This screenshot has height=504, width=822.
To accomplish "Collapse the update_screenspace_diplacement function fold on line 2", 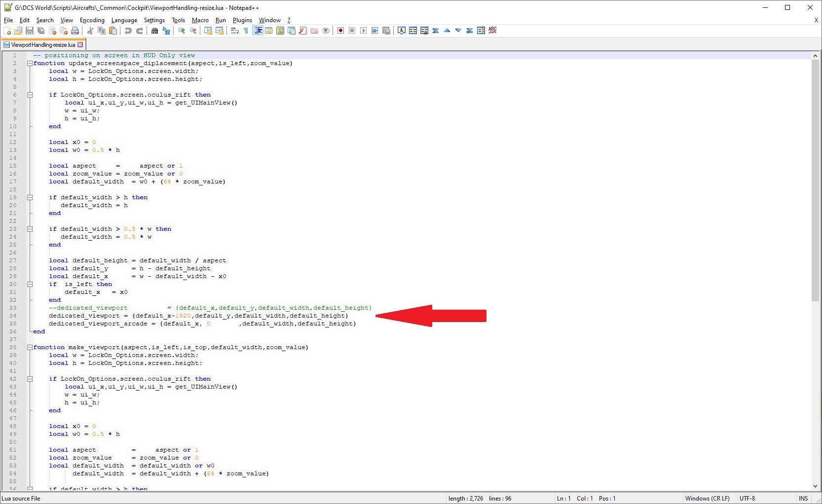I will (x=30, y=63).
